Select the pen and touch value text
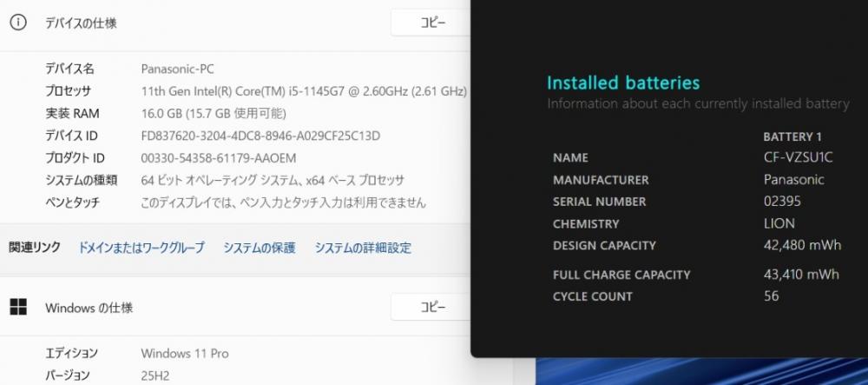This screenshot has height=385, width=868. (x=284, y=202)
